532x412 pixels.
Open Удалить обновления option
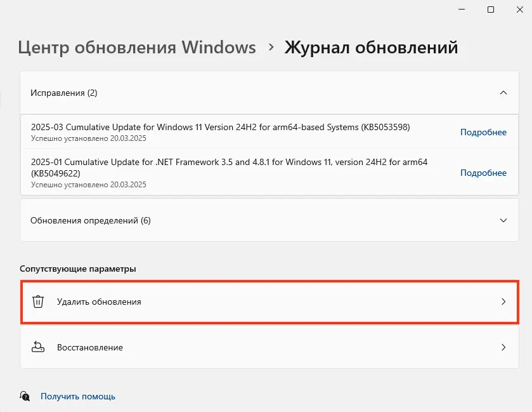pos(269,302)
